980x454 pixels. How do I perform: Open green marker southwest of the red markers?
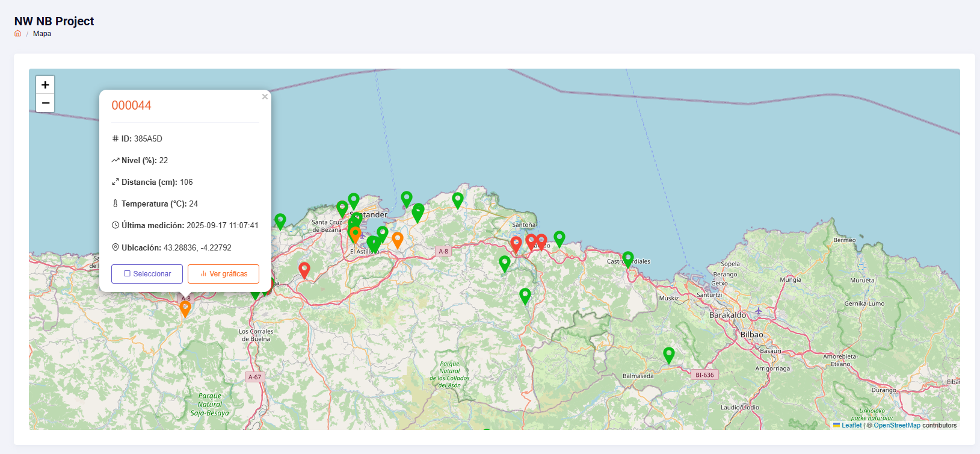505,263
